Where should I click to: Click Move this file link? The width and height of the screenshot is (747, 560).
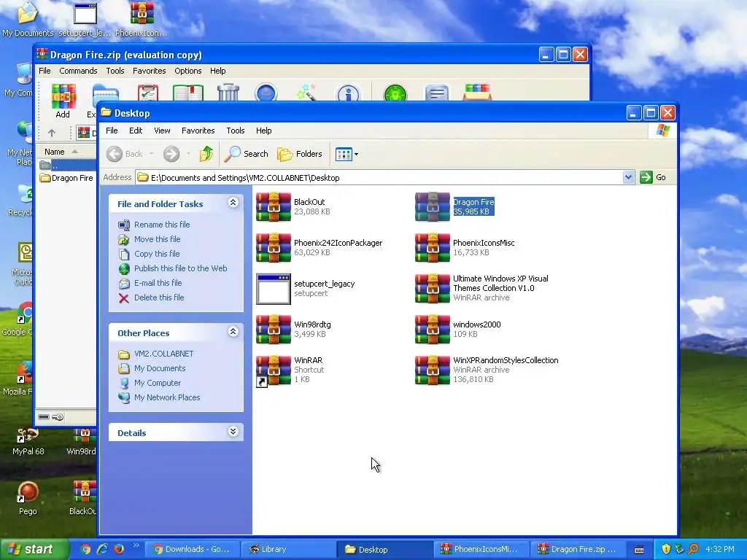pyautogui.click(x=158, y=239)
